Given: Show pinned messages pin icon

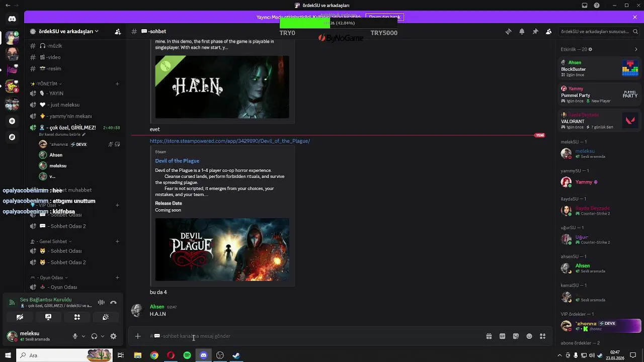Looking at the screenshot, I should coord(535,31).
